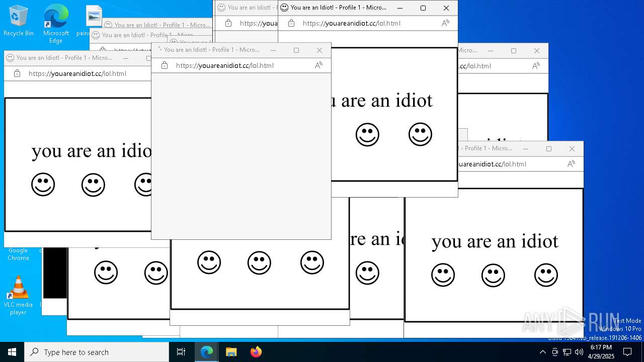Maximize the lower-right 'uareanidiot.cc' window

pos(549,149)
